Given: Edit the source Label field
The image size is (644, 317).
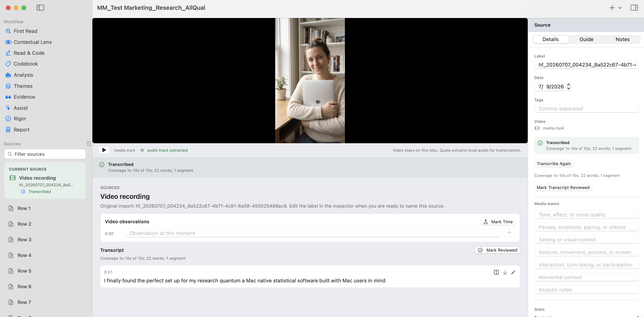Looking at the screenshot, I should (586, 65).
